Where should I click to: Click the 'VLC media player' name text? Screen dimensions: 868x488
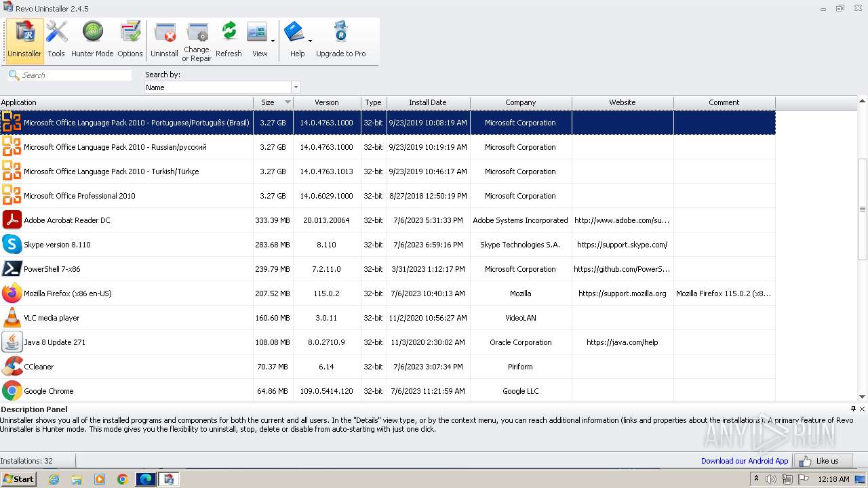(52, 318)
